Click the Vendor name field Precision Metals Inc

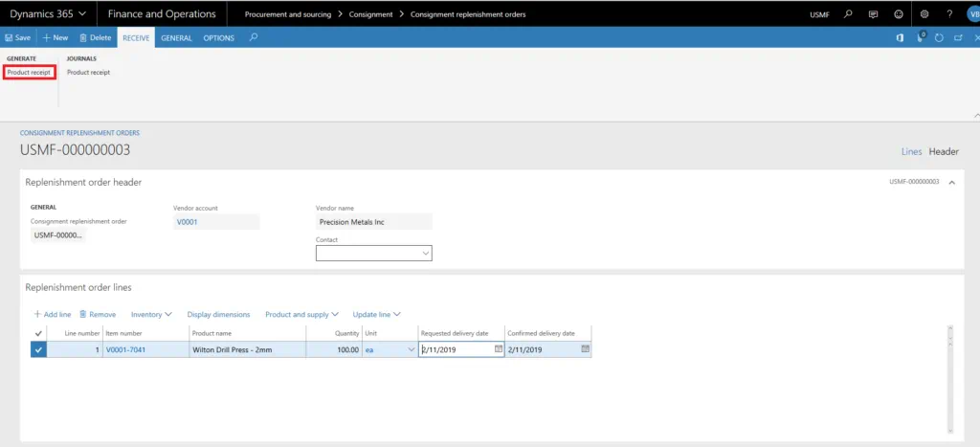[374, 222]
